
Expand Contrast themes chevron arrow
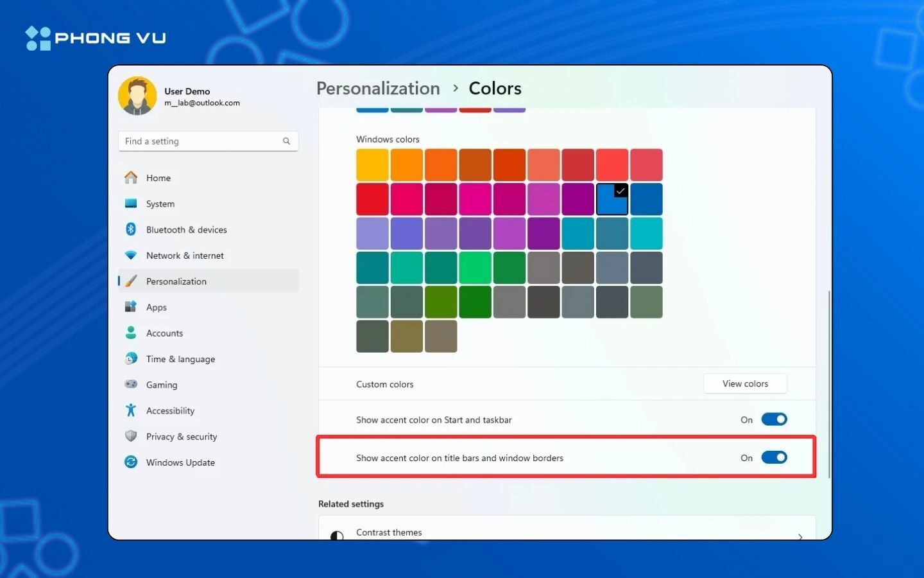pyautogui.click(x=800, y=536)
